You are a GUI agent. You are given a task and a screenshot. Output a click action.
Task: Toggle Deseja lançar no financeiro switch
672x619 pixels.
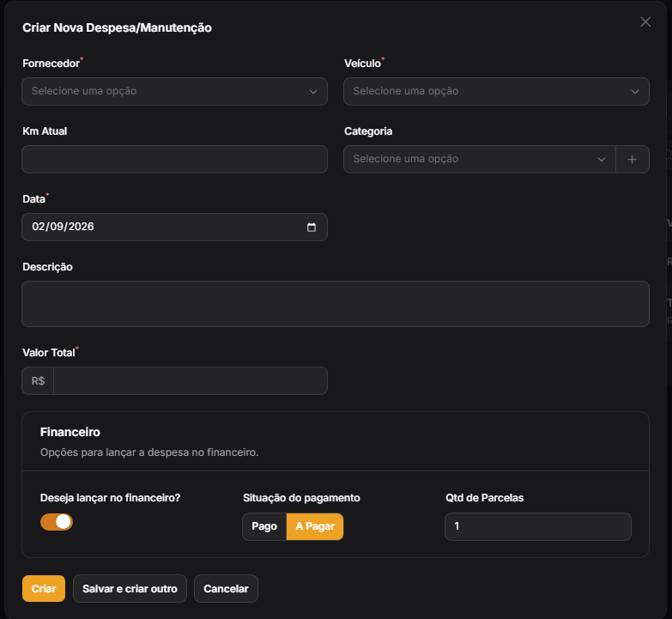coord(57,522)
